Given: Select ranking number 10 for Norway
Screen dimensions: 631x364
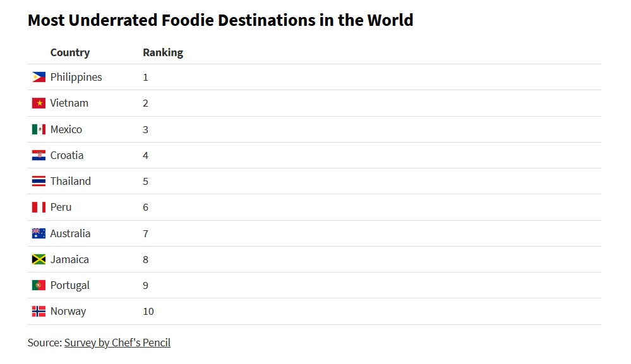Looking at the screenshot, I should click(x=148, y=312).
